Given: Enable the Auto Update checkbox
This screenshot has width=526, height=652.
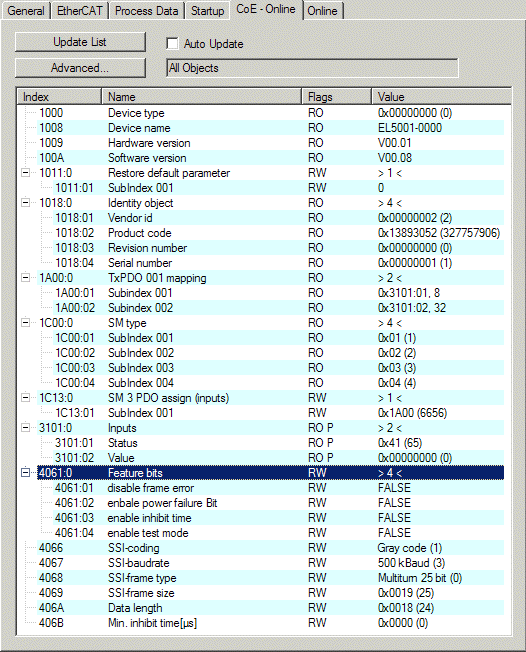Looking at the screenshot, I should click(172, 44).
